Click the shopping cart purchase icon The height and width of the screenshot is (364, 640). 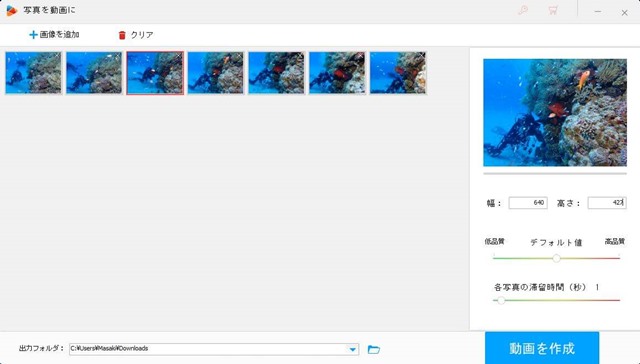pos(553,11)
